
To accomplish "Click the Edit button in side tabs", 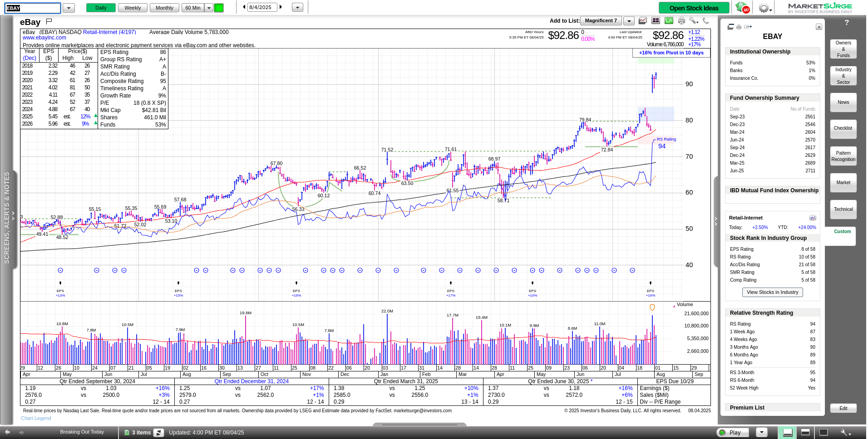I will (x=843, y=408).
